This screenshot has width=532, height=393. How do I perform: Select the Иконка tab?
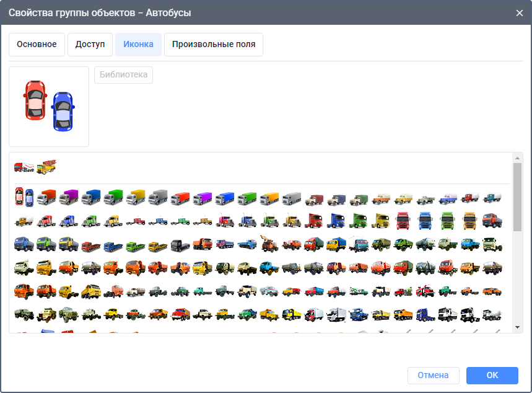(138, 45)
